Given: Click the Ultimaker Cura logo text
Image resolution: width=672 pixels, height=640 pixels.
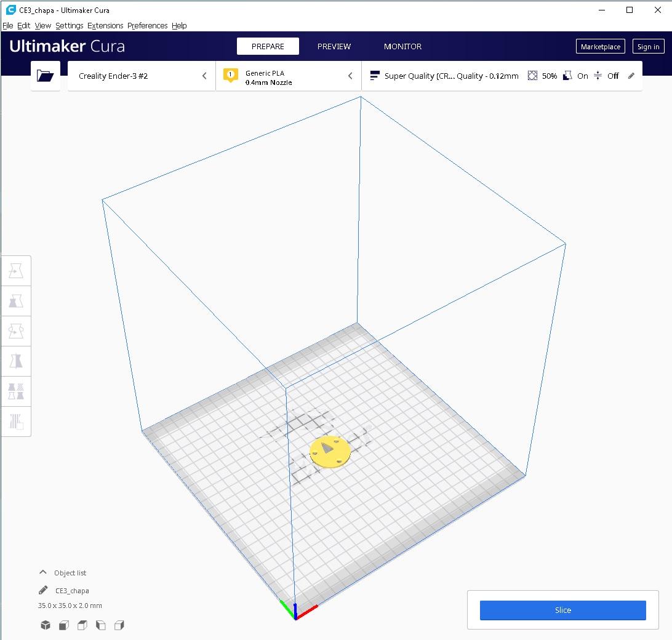Looking at the screenshot, I should tap(67, 46).
